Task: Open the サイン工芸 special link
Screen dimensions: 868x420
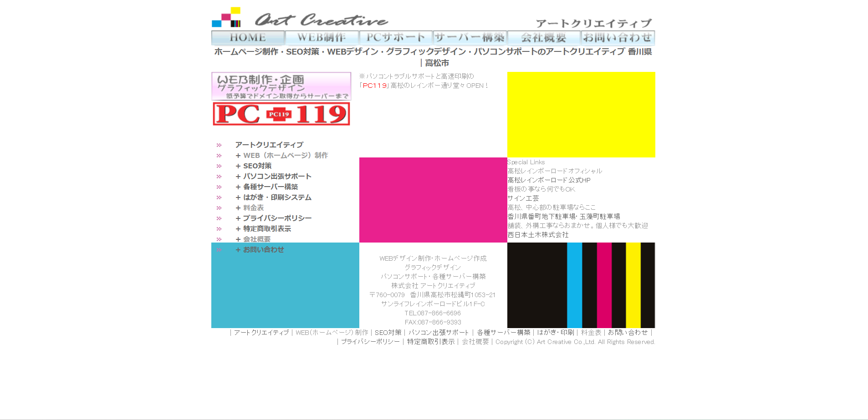Action: pyautogui.click(x=523, y=198)
